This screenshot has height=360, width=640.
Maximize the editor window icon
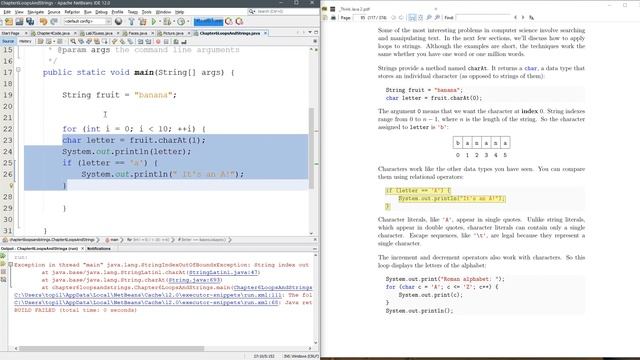point(316,32)
